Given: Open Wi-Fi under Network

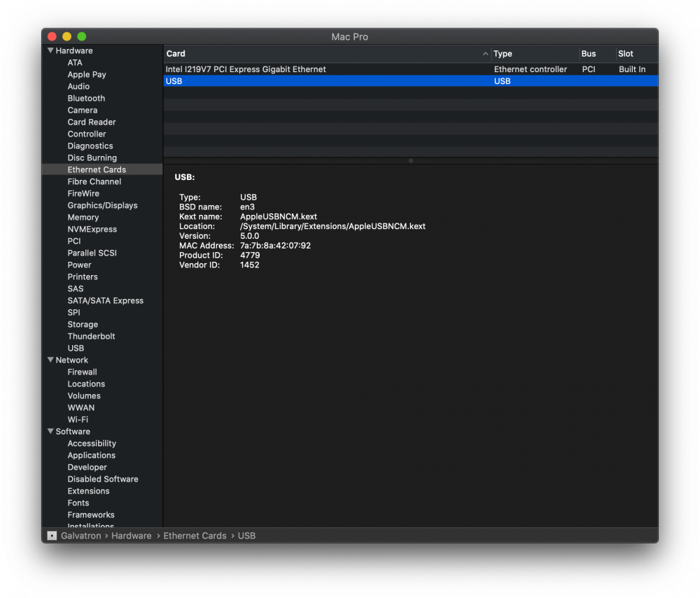Looking at the screenshot, I should click(78, 420).
